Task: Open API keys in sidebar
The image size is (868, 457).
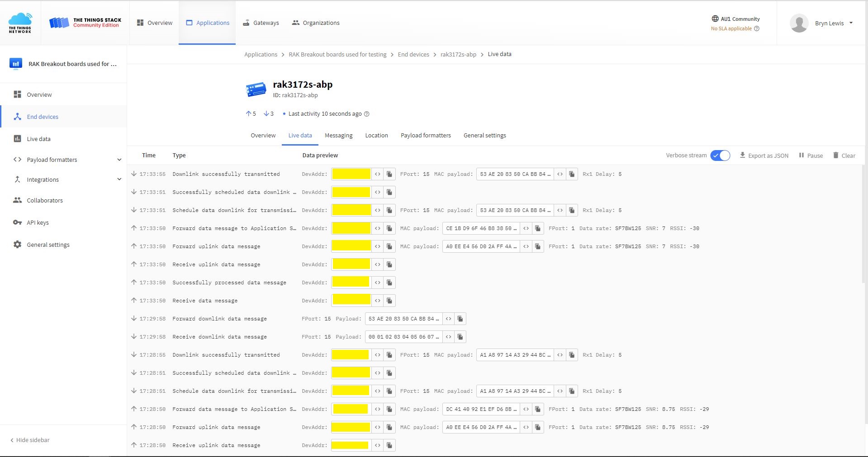Action: [x=38, y=222]
